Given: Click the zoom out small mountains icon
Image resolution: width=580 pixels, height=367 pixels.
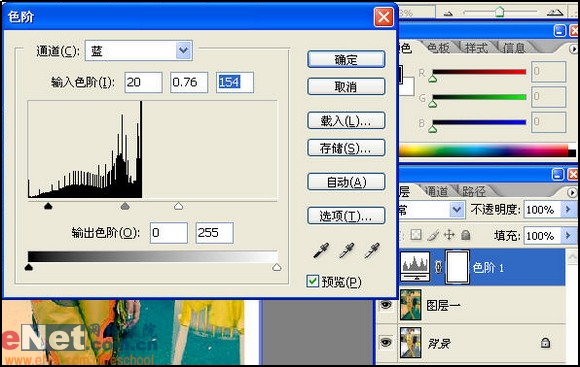Looking at the screenshot, I should tap(448, 14).
